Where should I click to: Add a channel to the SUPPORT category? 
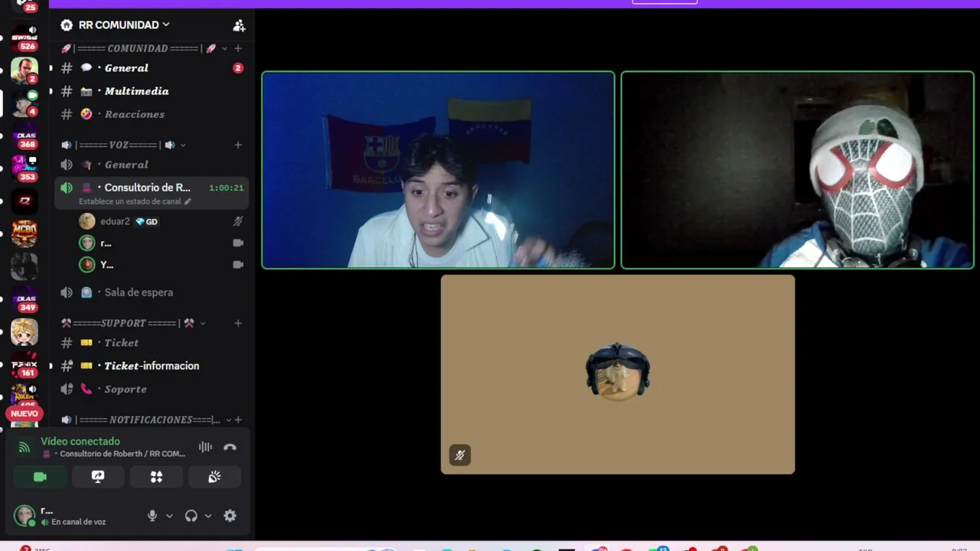point(238,323)
